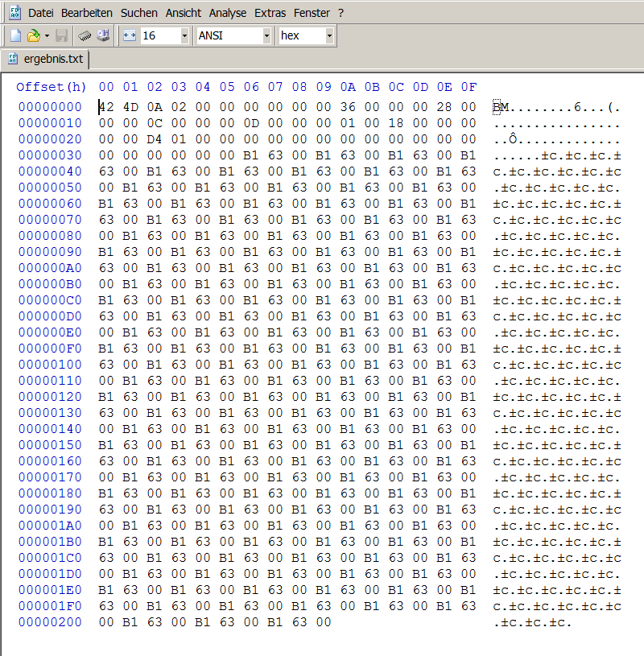This screenshot has width=644, height=656.
Task: Open the Extras menu
Action: click(x=270, y=13)
